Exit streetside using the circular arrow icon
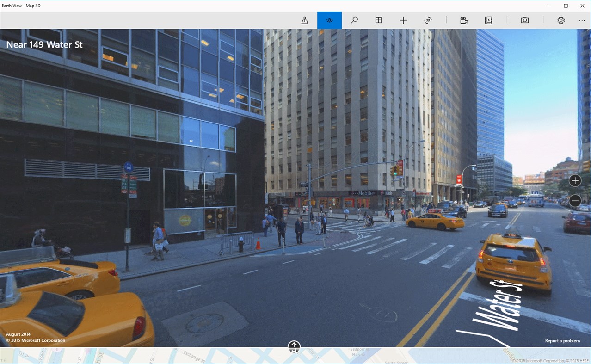 tap(428, 20)
